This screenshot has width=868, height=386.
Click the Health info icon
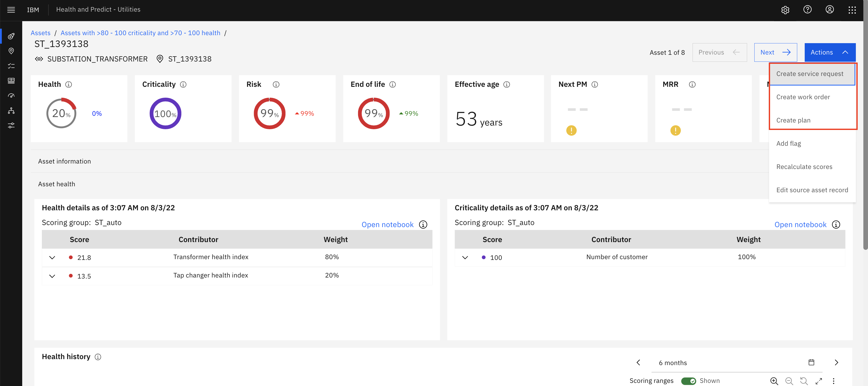68,84
